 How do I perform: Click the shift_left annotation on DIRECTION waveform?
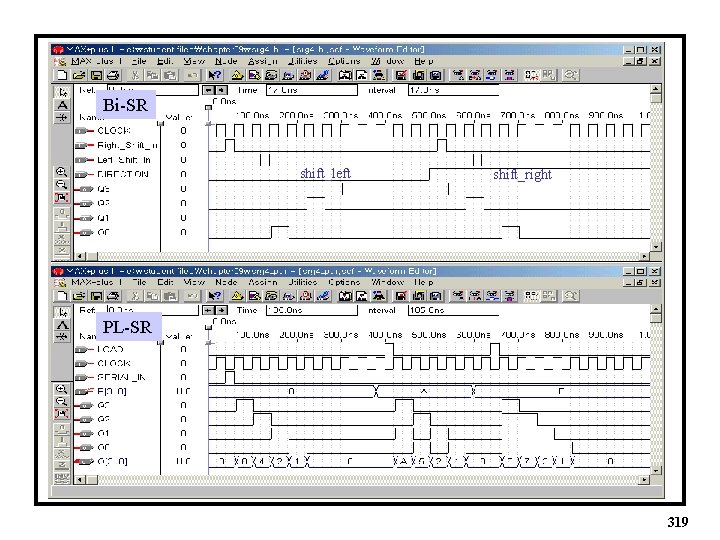click(326, 173)
